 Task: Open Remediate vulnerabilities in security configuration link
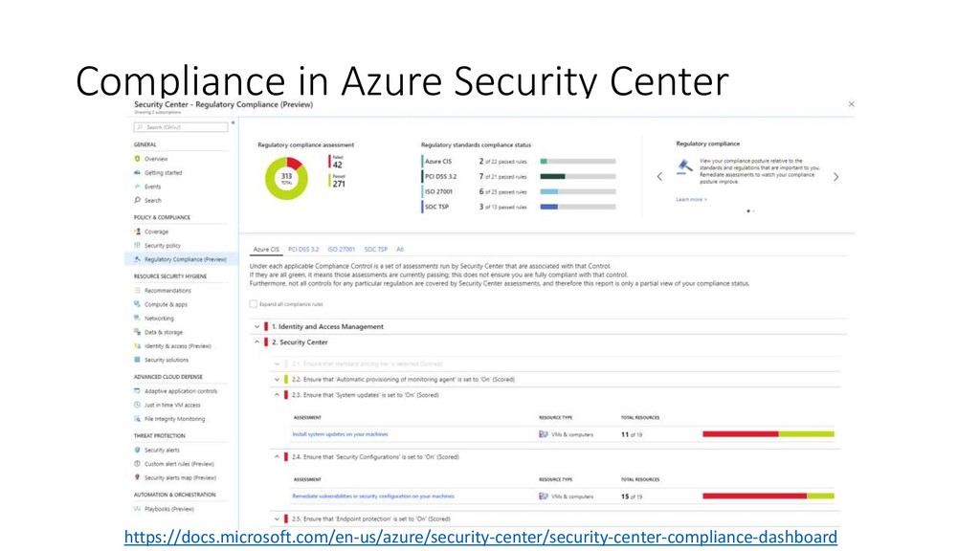point(373,496)
